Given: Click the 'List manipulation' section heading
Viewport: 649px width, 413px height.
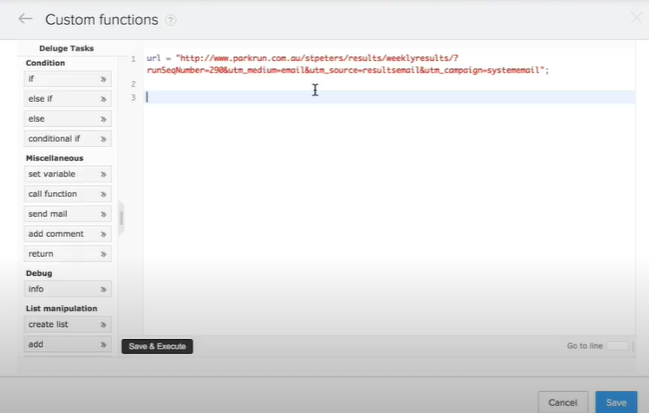Looking at the screenshot, I should 61,308.
